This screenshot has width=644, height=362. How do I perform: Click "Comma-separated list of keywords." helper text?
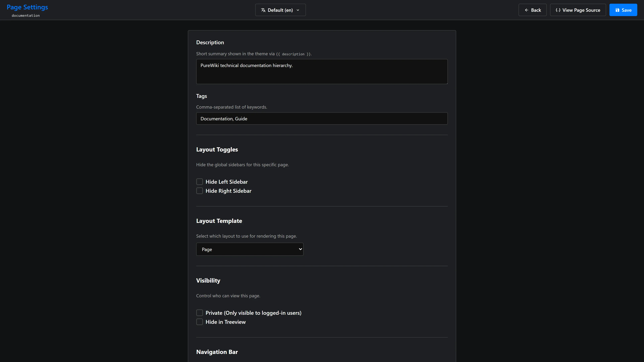231,107
